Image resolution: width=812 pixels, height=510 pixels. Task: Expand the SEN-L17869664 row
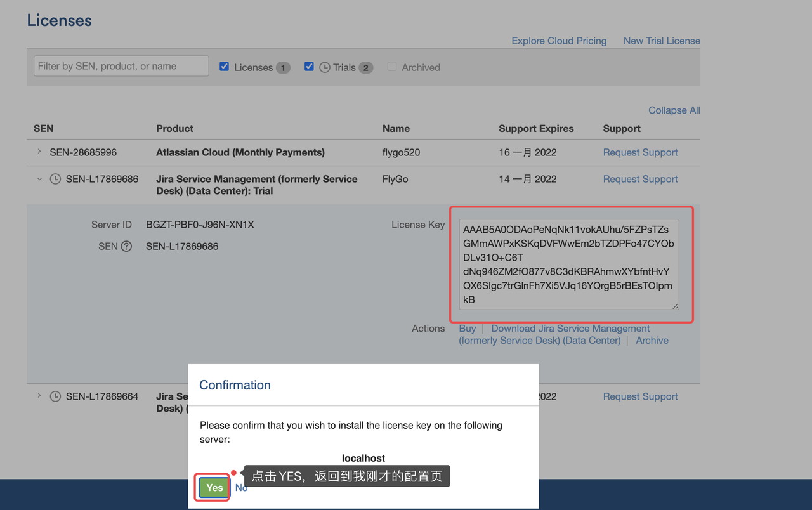click(39, 396)
